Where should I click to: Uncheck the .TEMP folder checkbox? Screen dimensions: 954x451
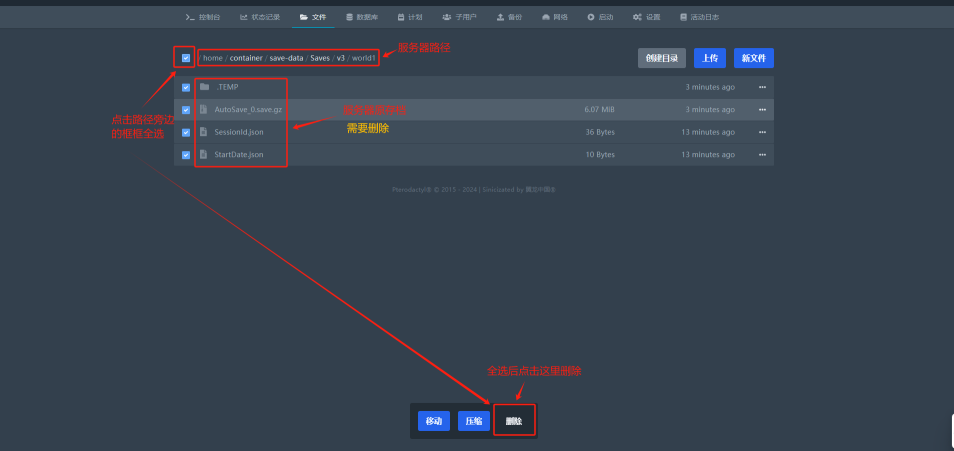point(186,88)
